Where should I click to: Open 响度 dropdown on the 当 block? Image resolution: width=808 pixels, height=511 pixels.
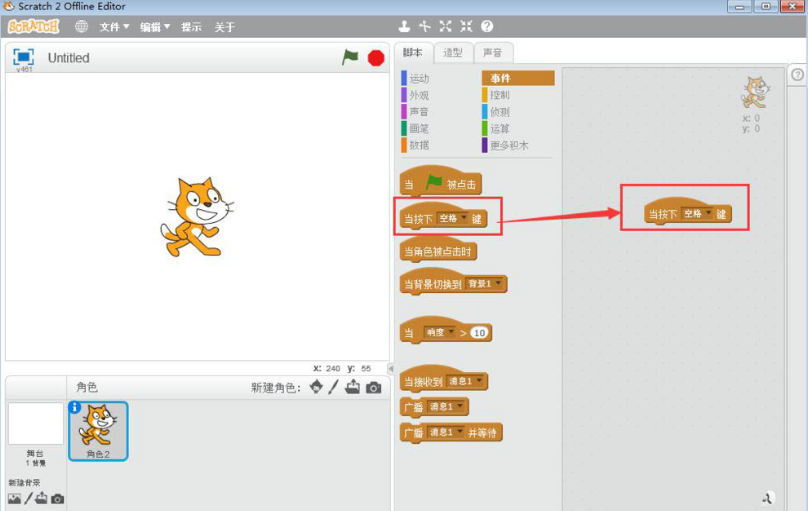click(x=439, y=333)
